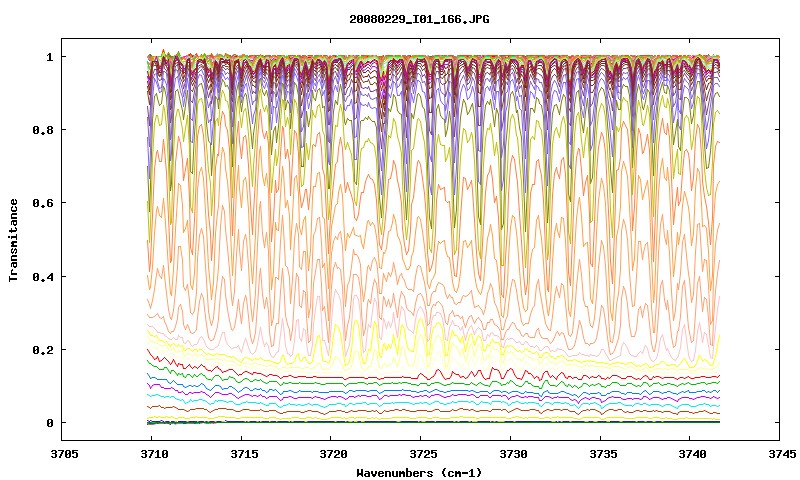Click the y-axis tick label 0.6
The width and height of the screenshot is (800, 480).
point(42,203)
